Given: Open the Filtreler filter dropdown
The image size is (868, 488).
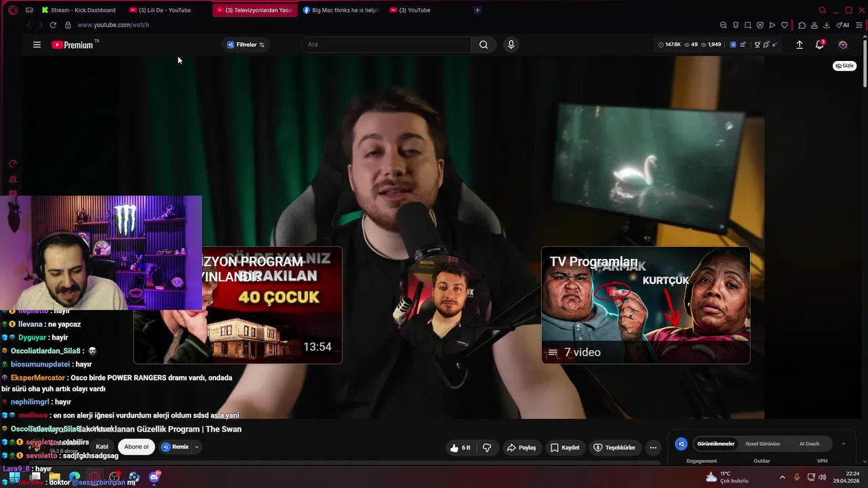Looking at the screenshot, I should pos(245,45).
